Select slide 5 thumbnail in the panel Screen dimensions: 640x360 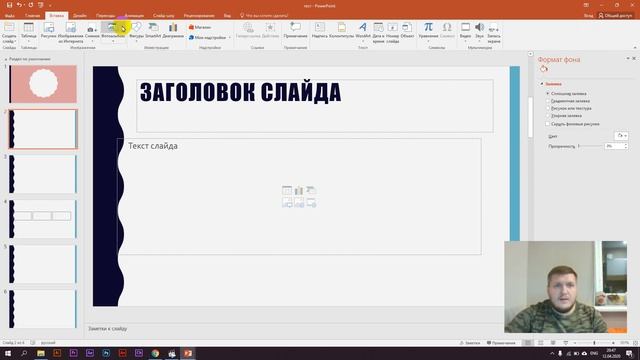pyautogui.click(x=43, y=264)
